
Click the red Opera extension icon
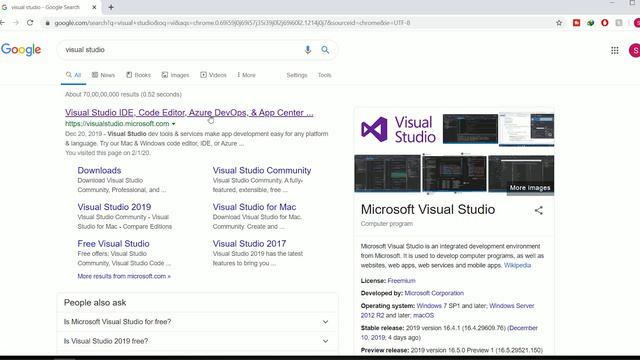[604, 23]
